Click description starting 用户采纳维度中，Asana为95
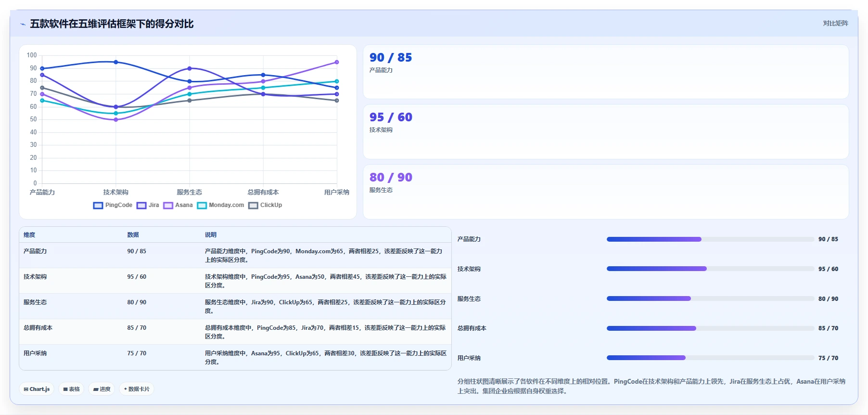This screenshot has width=868, height=415. (x=326, y=358)
